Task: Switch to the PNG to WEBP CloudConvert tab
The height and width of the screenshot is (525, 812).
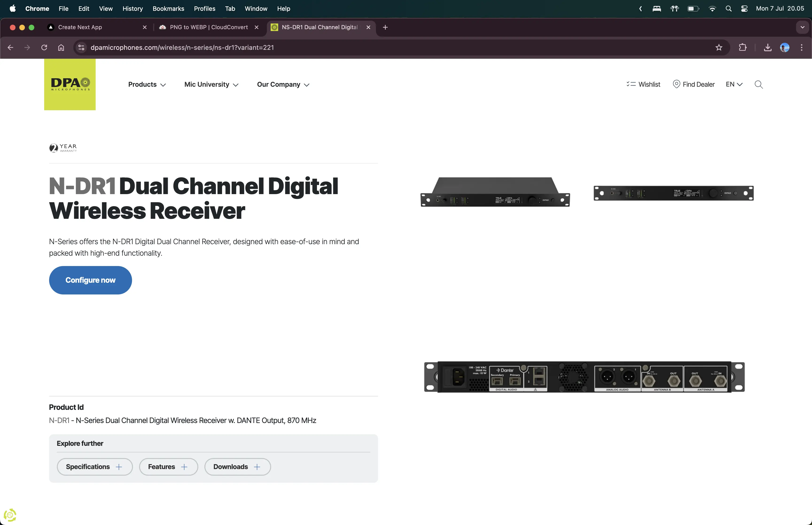Action: tap(209, 27)
